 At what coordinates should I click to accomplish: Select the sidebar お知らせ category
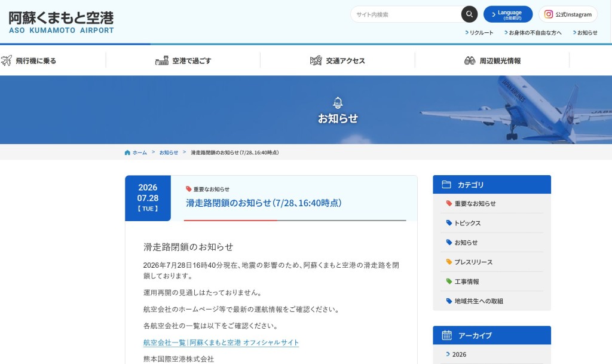point(492,243)
